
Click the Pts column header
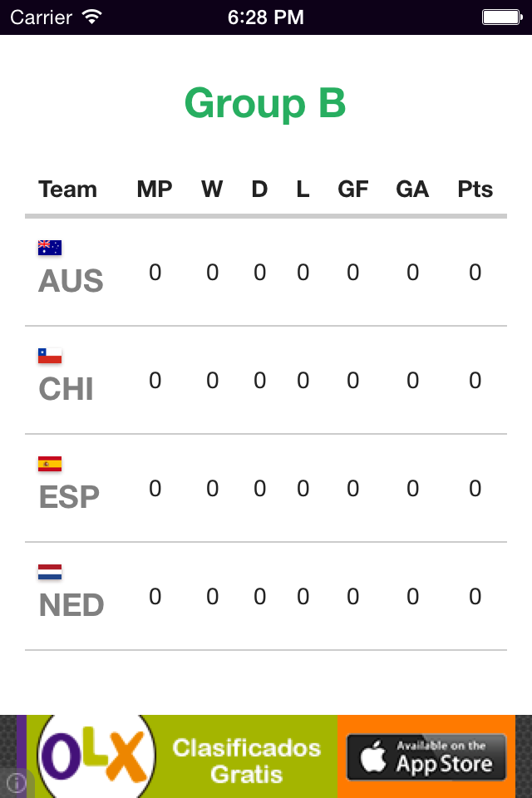pos(475,190)
